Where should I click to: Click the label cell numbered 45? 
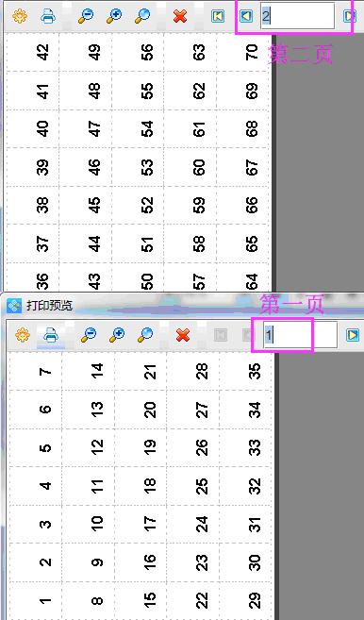[x=86, y=205]
